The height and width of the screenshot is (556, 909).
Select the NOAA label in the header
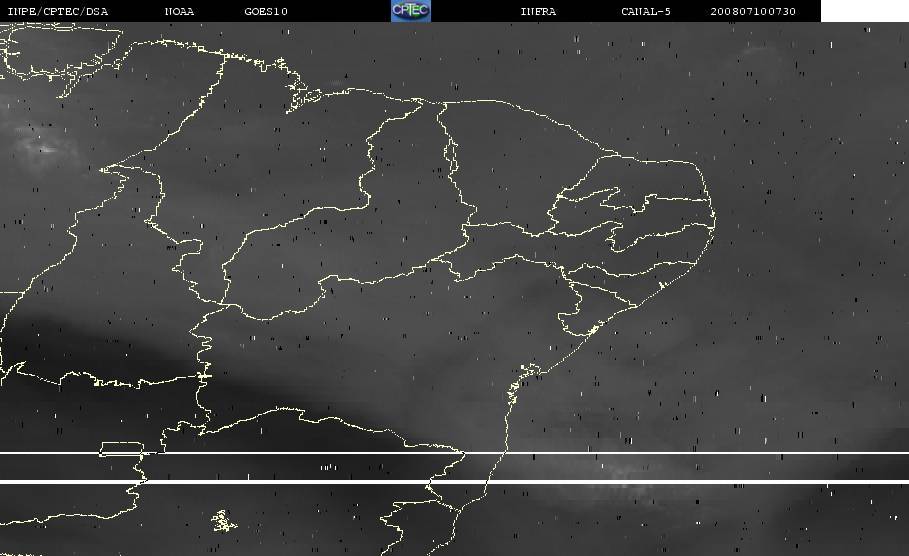click(179, 11)
